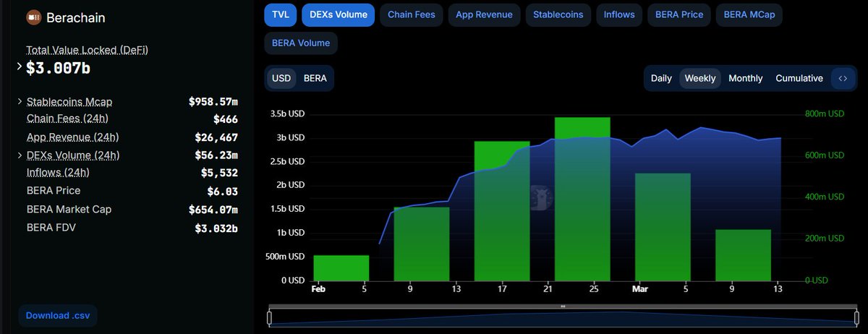Switch denomination to BERA
The image size is (868, 334).
[315, 78]
